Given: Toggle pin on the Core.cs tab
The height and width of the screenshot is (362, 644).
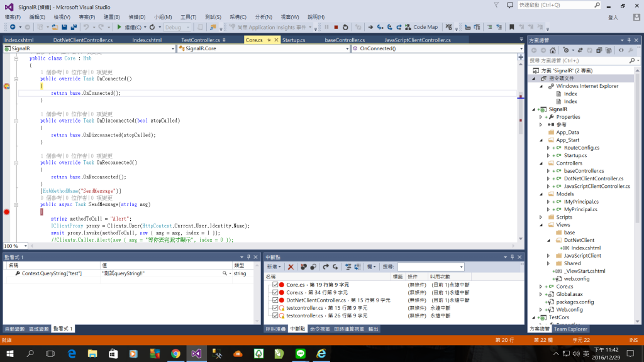Looking at the screenshot, I should pyautogui.click(x=269, y=40).
